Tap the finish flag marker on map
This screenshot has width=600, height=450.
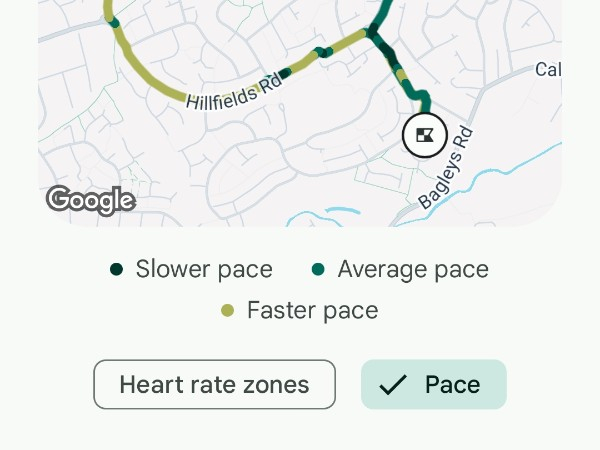pyautogui.click(x=423, y=136)
